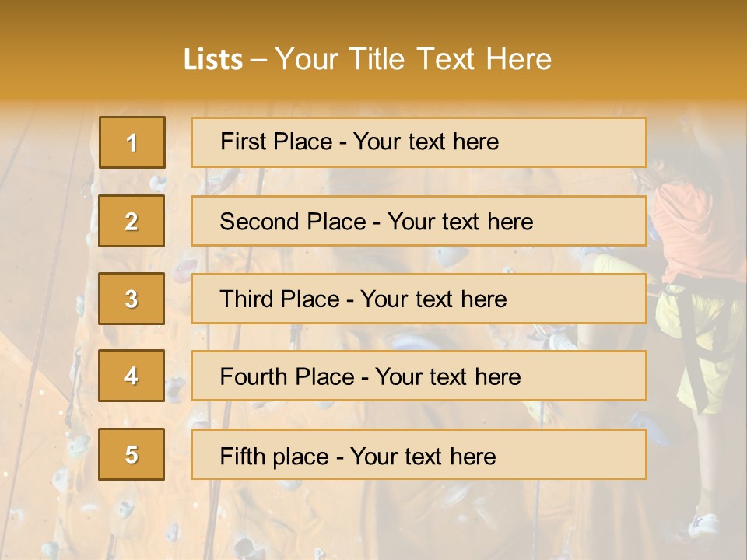Click white climbing hold left of number 5
This screenshot has height=560, width=747.
click(x=79, y=445)
